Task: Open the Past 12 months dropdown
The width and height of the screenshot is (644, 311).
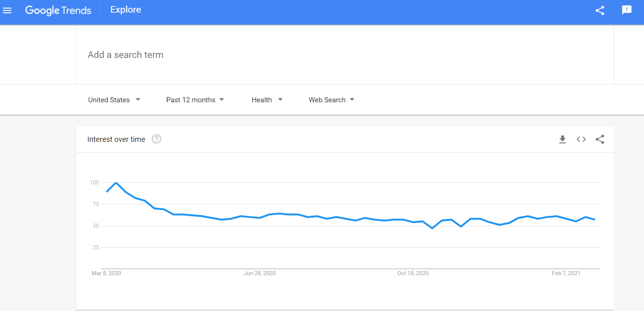Action: tap(195, 100)
